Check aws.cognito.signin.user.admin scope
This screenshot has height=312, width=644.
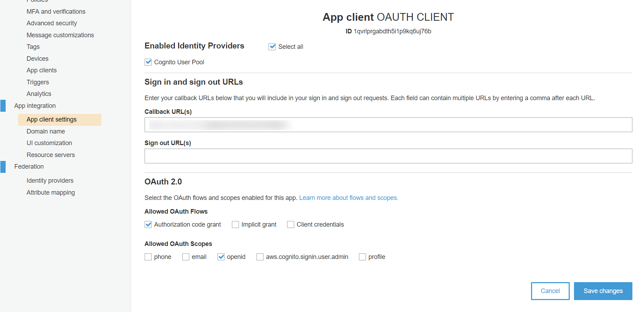(260, 257)
